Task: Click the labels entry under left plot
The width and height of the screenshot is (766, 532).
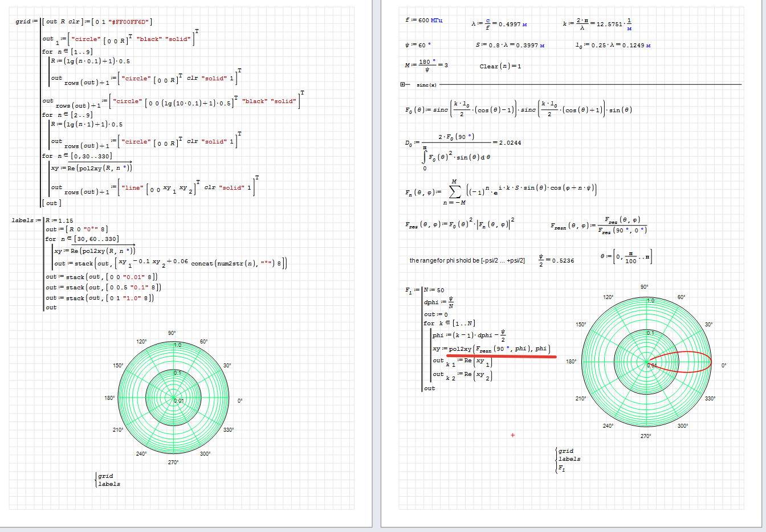Action: (109, 484)
